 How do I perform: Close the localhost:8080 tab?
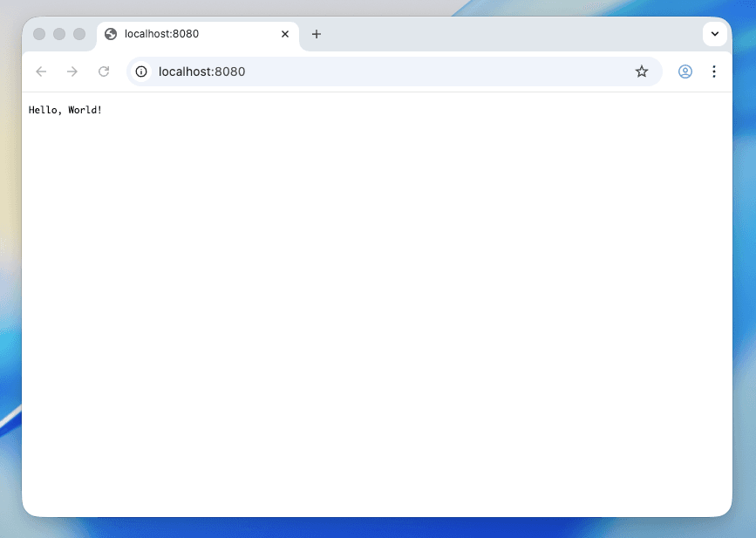pos(285,34)
